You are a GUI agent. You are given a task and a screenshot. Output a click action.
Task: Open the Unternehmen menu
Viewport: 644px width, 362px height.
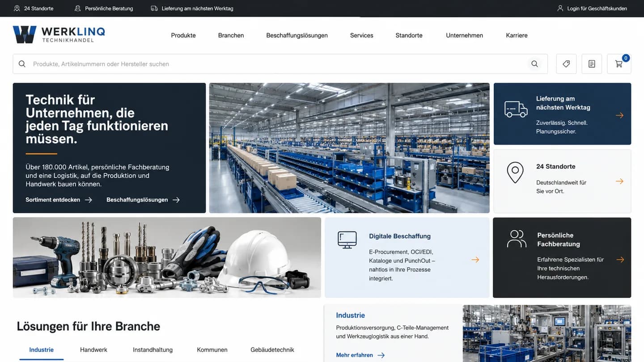[464, 35]
